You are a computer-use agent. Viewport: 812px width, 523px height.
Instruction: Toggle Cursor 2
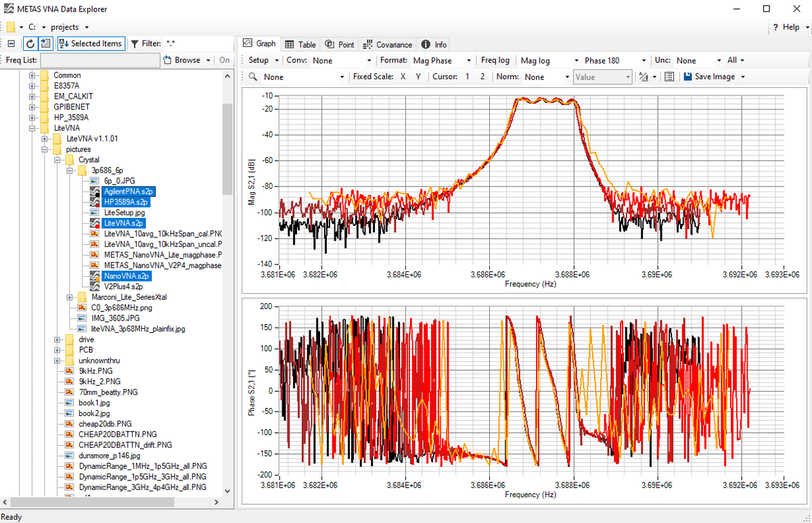[482, 76]
